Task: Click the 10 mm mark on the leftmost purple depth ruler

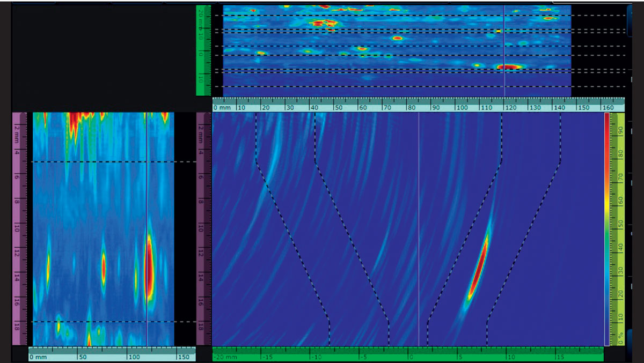Action: click(x=17, y=228)
